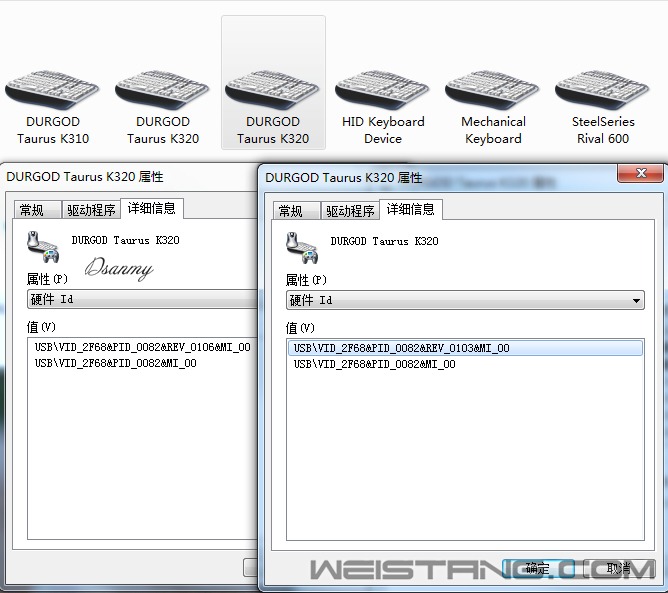
Task: Click device icon in front properties window
Action: coord(302,248)
